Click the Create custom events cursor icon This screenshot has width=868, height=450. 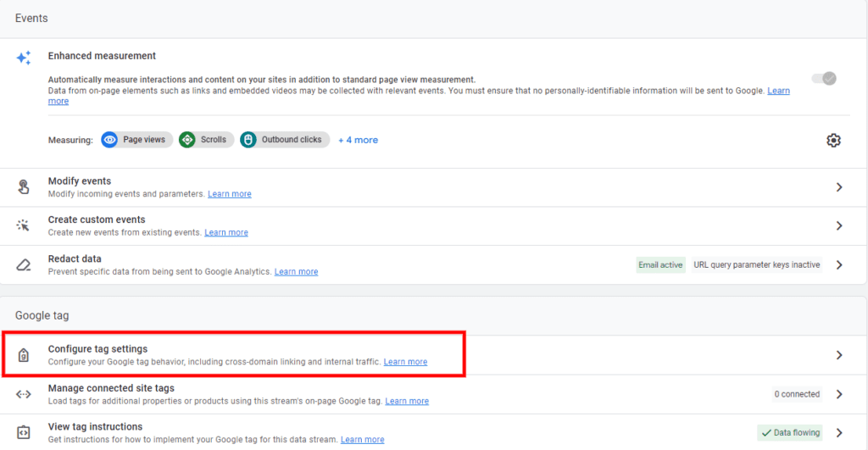[23, 225]
